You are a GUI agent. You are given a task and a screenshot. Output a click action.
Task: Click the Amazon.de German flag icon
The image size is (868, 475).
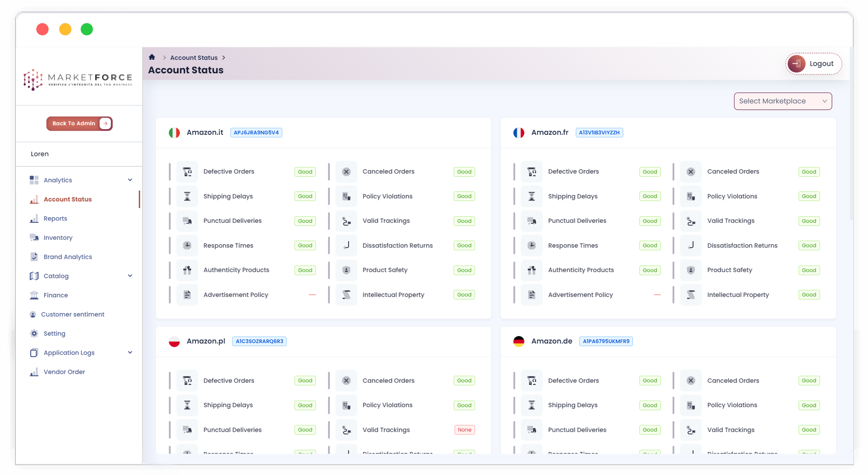(x=519, y=341)
